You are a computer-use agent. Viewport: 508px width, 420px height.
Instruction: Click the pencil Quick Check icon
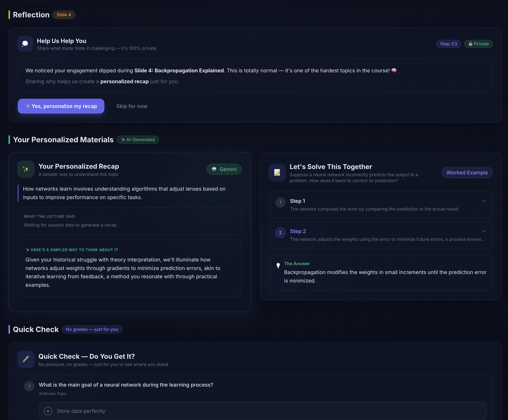pyautogui.click(x=26, y=359)
